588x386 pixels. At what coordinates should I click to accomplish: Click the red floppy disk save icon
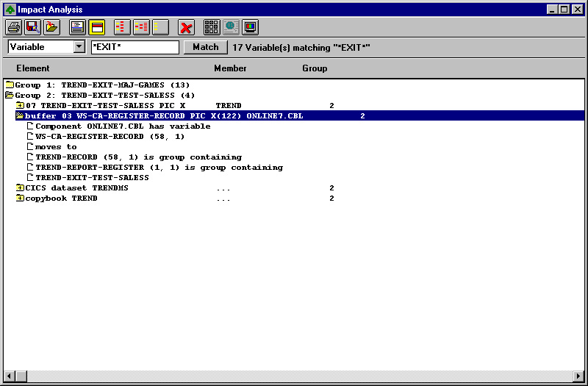[x=32, y=28]
